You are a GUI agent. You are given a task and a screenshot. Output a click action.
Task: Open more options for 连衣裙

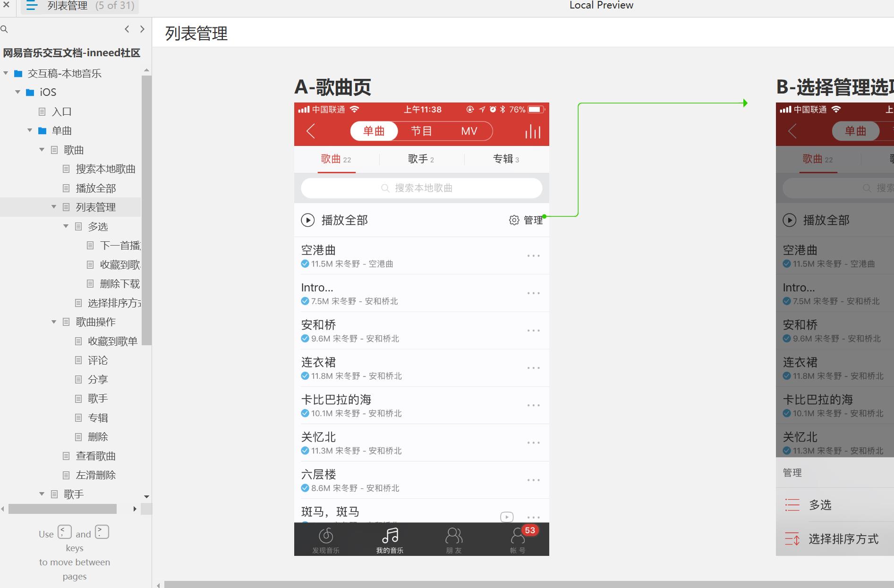(534, 367)
